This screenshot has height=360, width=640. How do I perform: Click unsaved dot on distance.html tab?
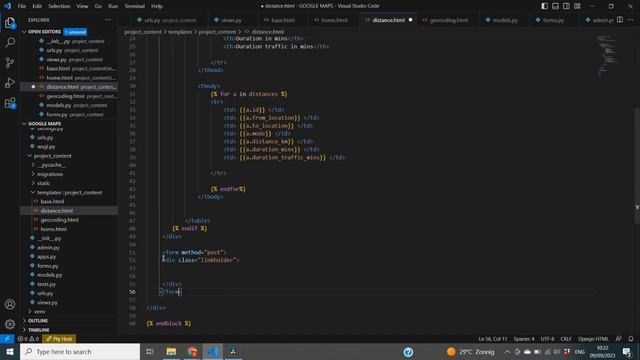click(x=410, y=20)
